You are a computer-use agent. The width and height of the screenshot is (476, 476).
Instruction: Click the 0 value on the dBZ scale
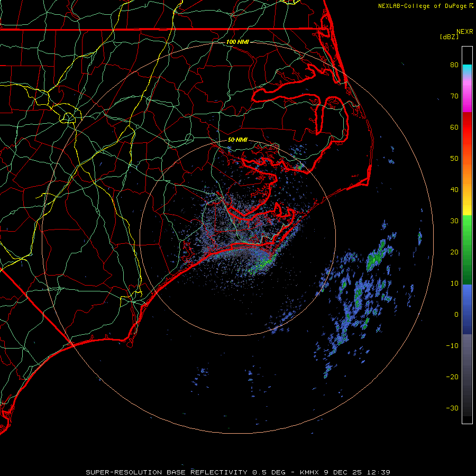click(456, 315)
